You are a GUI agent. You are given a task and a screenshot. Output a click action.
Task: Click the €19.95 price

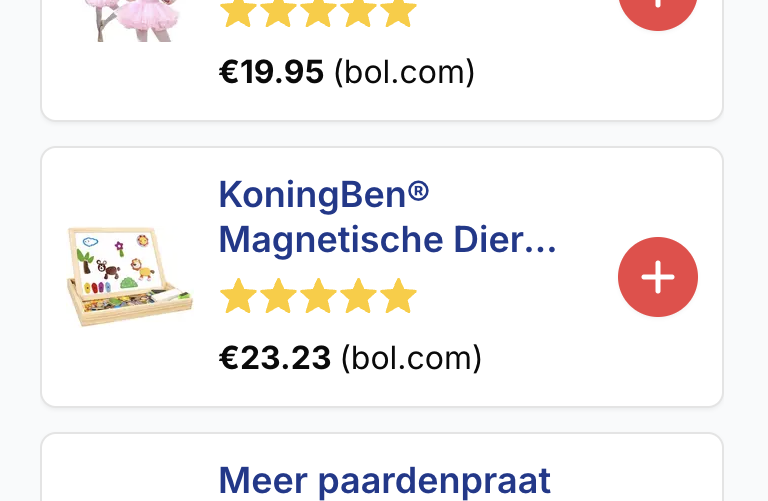click(272, 71)
